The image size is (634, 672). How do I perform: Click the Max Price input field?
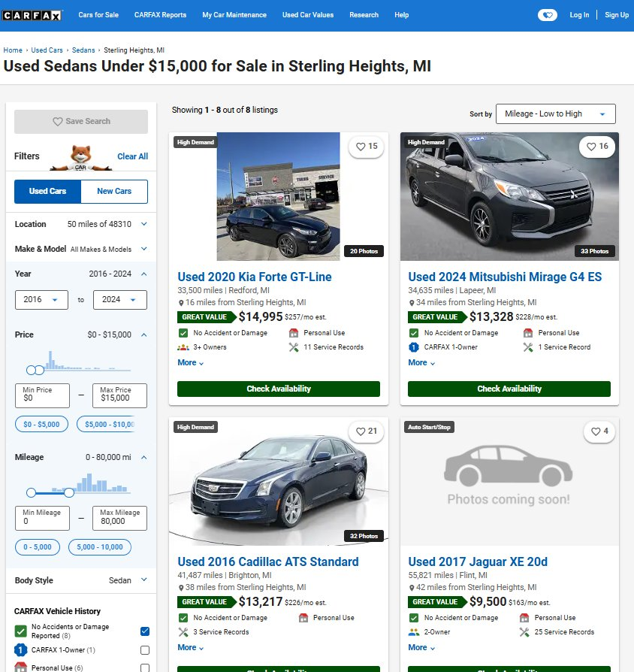119,395
